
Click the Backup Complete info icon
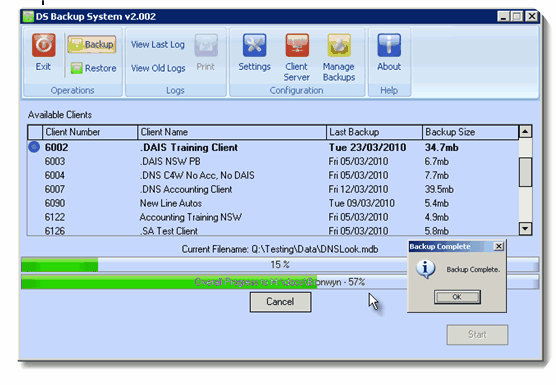[x=425, y=269]
